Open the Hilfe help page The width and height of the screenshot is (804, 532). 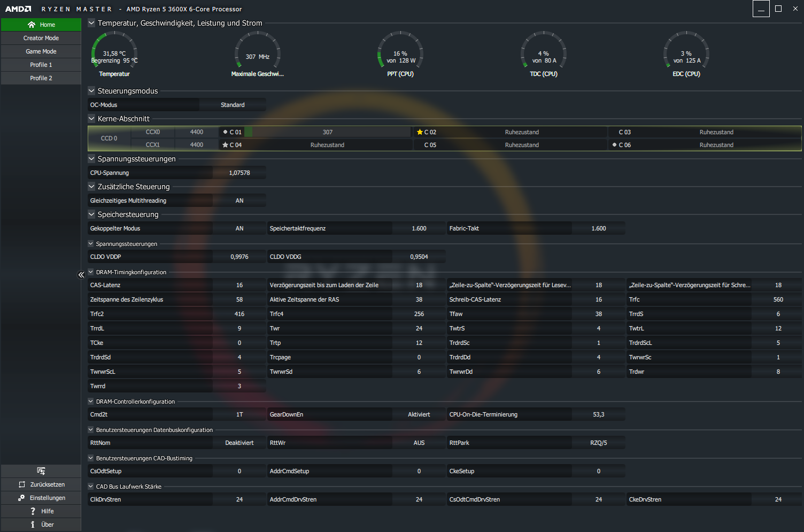pos(41,511)
